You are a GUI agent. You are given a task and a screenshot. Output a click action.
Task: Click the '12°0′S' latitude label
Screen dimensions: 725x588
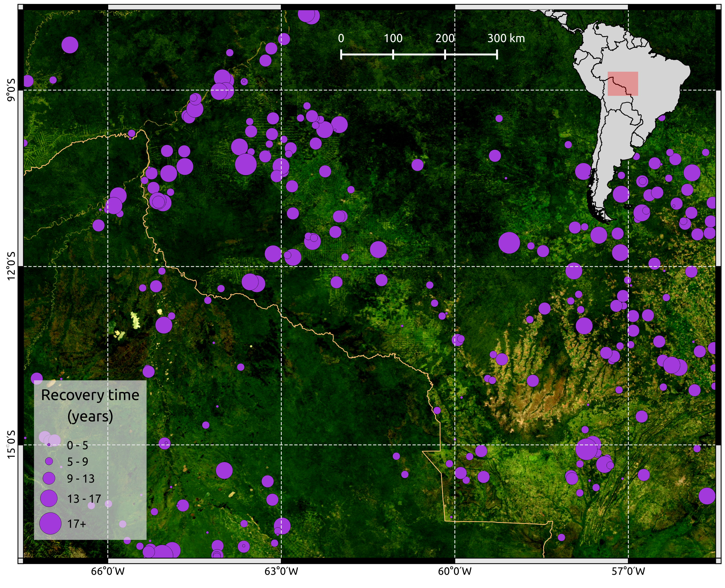click(11, 266)
